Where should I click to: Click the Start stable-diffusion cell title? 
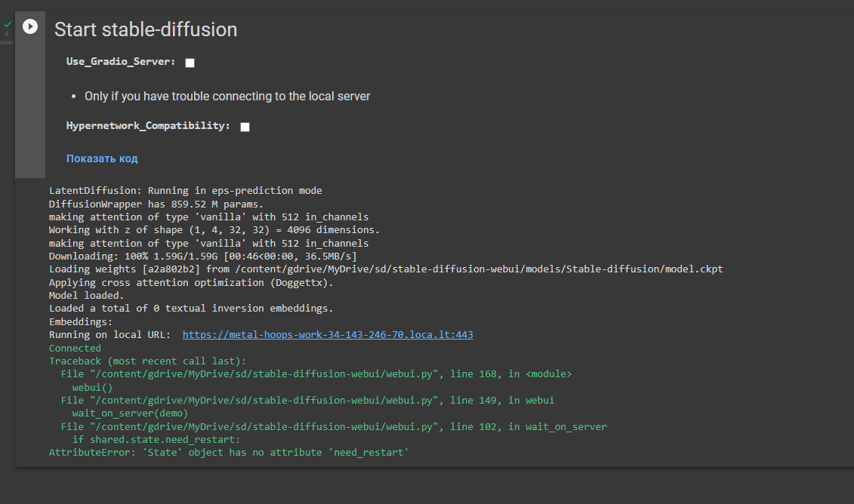pyautogui.click(x=146, y=30)
